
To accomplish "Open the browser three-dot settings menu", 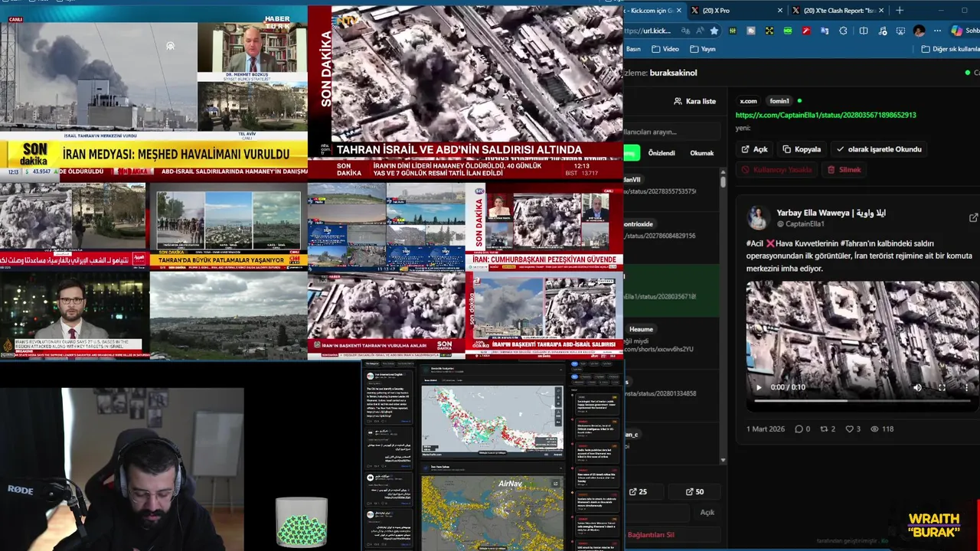I will [x=937, y=31].
